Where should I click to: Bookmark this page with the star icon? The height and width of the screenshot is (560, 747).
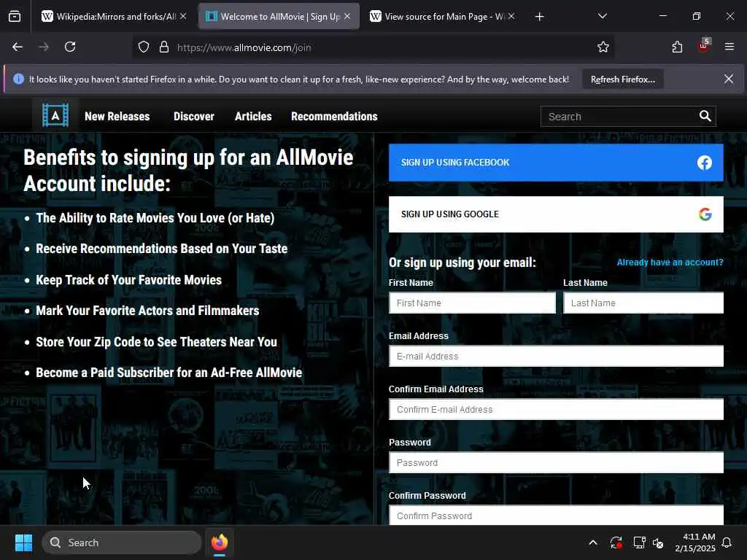tap(603, 47)
